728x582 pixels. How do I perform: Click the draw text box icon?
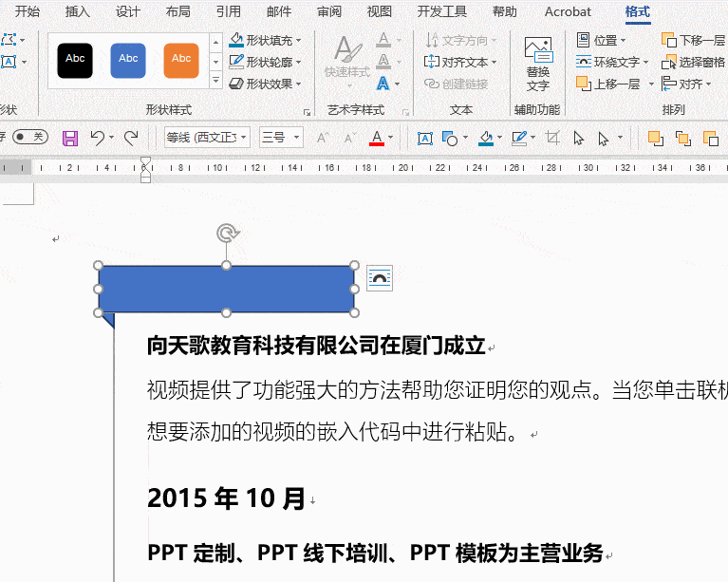pyautogui.click(x=425, y=138)
